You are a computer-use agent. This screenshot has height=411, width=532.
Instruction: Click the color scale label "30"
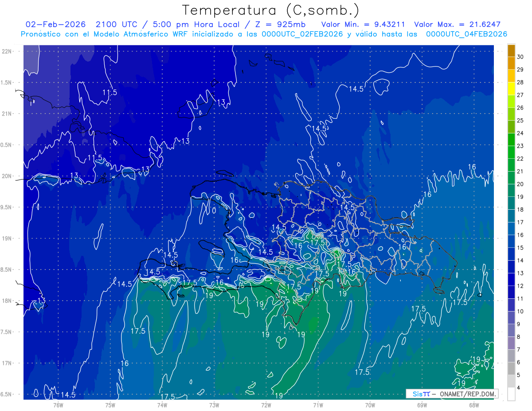[520, 57]
